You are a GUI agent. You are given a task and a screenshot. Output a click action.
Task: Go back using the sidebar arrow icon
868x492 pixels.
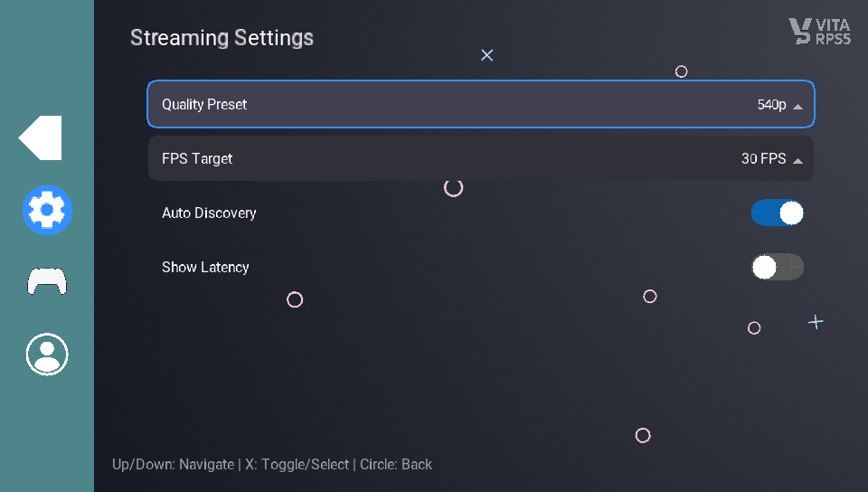[41, 138]
